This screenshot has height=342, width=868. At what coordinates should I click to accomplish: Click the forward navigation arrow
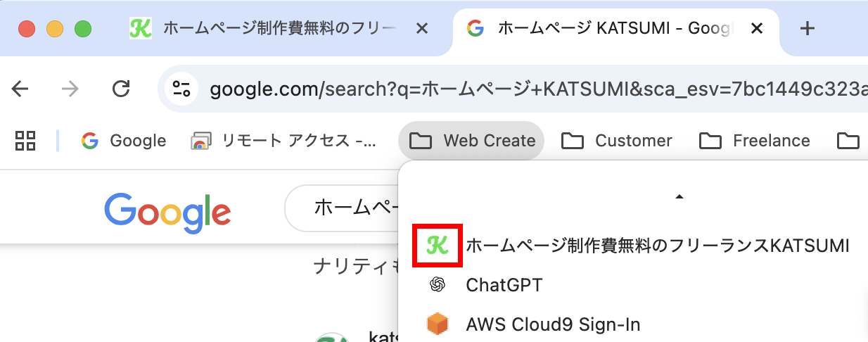70,88
